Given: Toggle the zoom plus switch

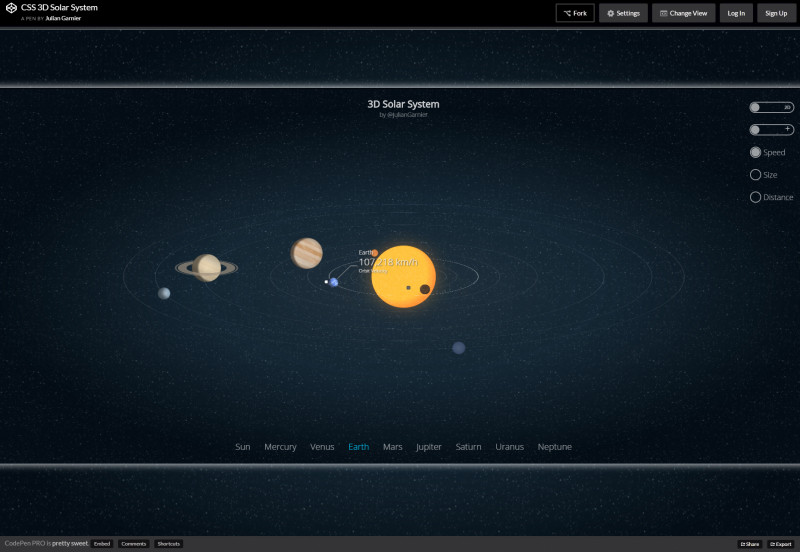Looking at the screenshot, I should coord(771,130).
